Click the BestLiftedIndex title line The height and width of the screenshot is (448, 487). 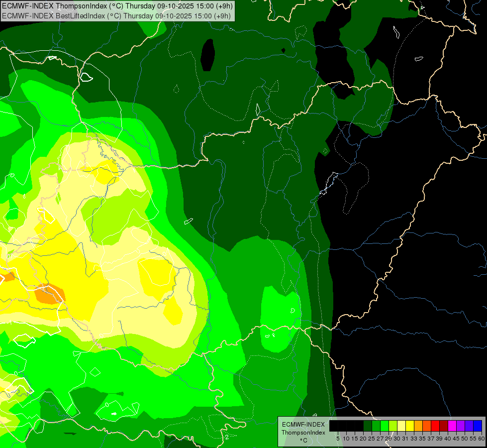(x=117, y=15)
